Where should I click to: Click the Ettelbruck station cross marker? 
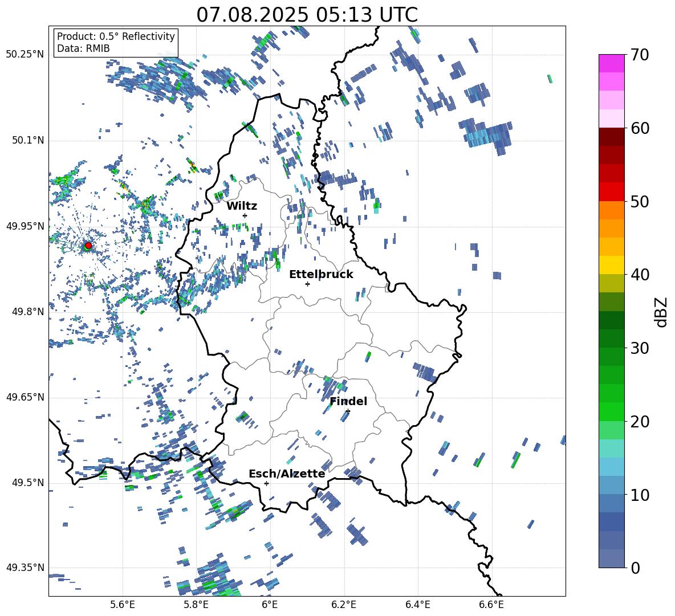[307, 284]
